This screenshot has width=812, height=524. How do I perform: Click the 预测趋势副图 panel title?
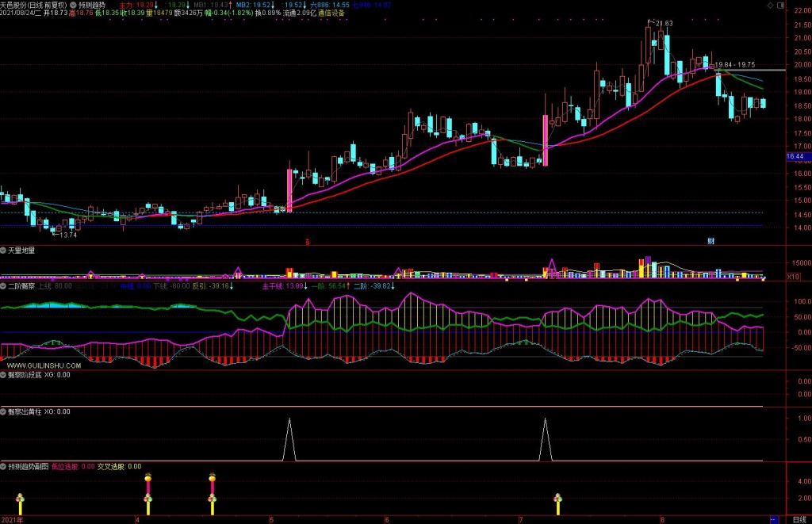[28, 466]
